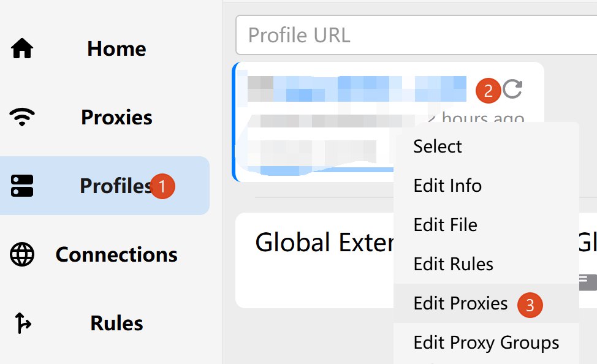Screen dimensions: 597x364
Task: Open the Rules text label in sidebar
Action: click(x=116, y=323)
